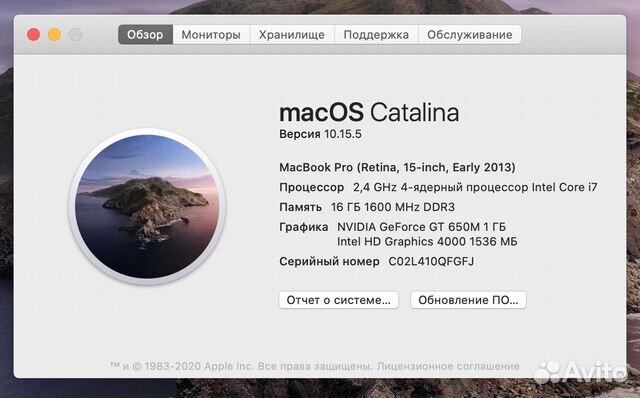This screenshot has height=398, width=640.
Task: Click the Обновление ПО button
Action: click(468, 300)
